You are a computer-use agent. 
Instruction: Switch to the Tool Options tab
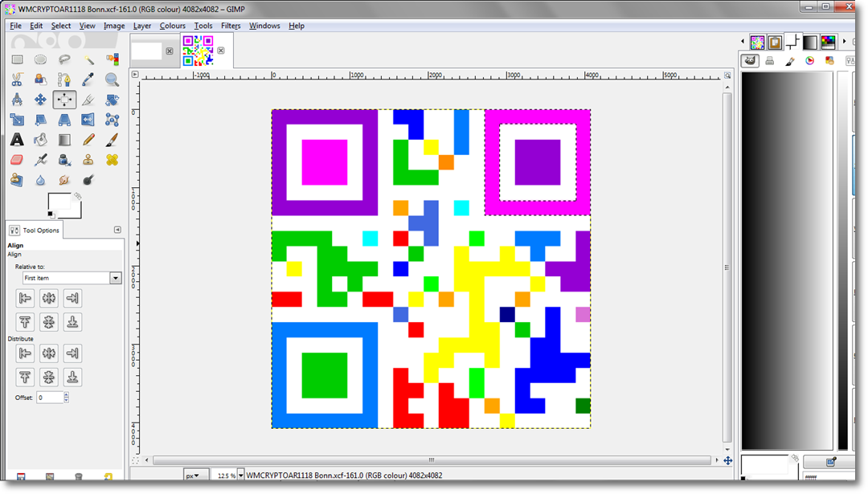point(35,230)
